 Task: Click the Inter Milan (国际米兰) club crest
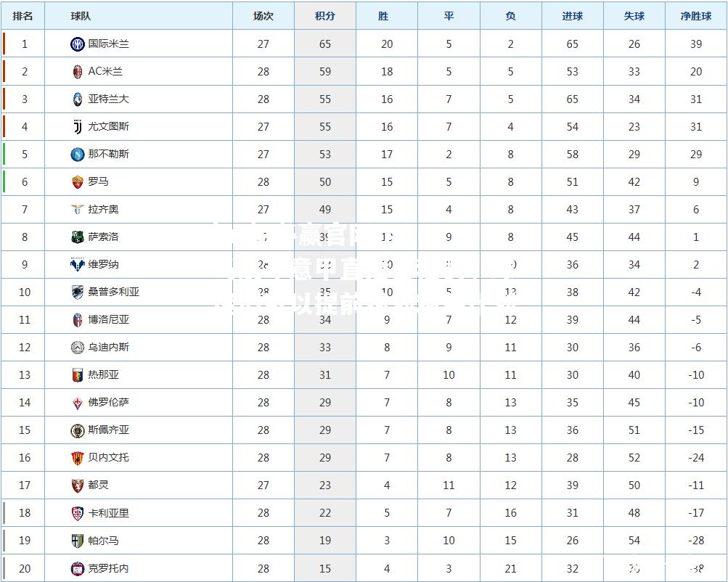click(x=78, y=44)
